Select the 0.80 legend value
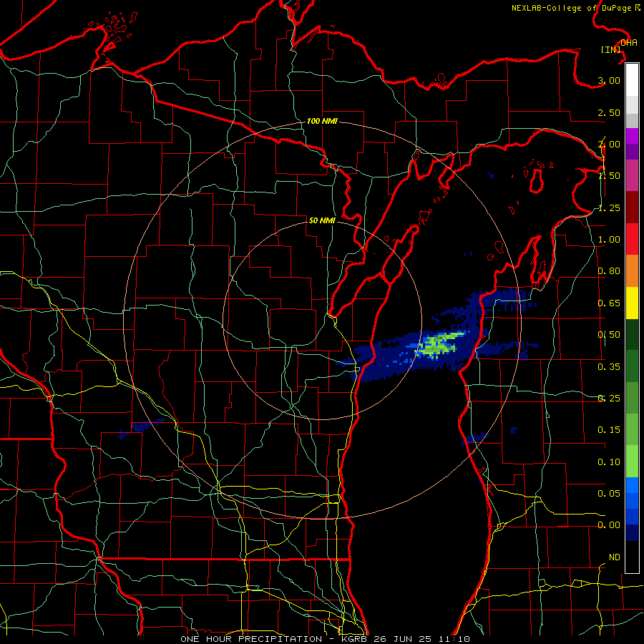 [609, 271]
